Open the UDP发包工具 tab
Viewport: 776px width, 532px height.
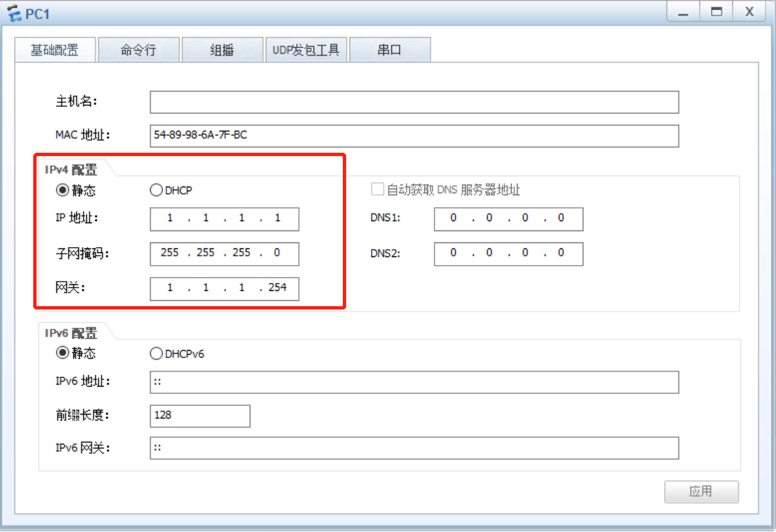click(x=306, y=50)
